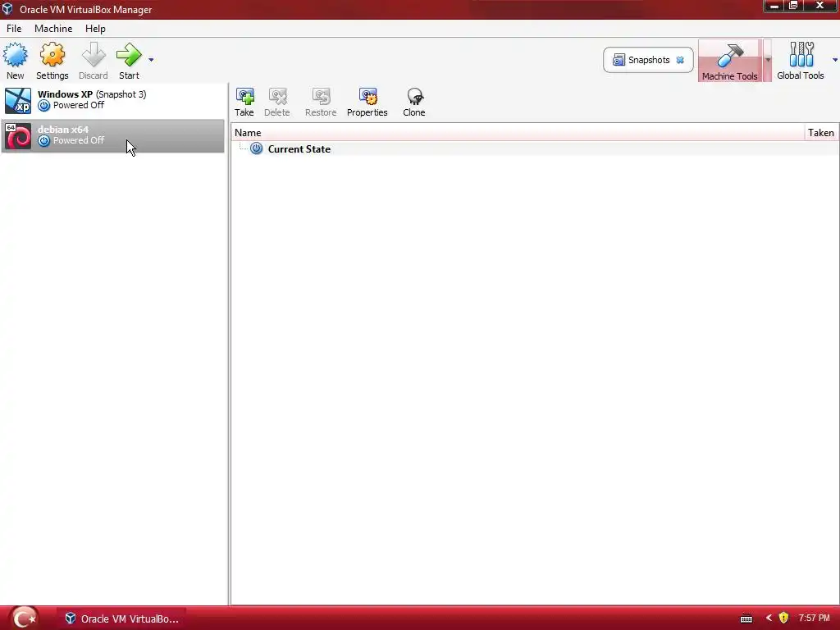This screenshot has width=840, height=630.
Task: Sort by the Name column header
Action: (518, 133)
